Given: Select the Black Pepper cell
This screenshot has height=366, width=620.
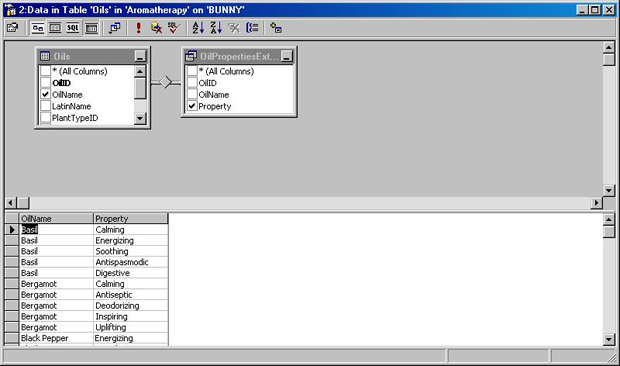Looking at the screenshot, I should pyautogui.click(x=56, y=338).
